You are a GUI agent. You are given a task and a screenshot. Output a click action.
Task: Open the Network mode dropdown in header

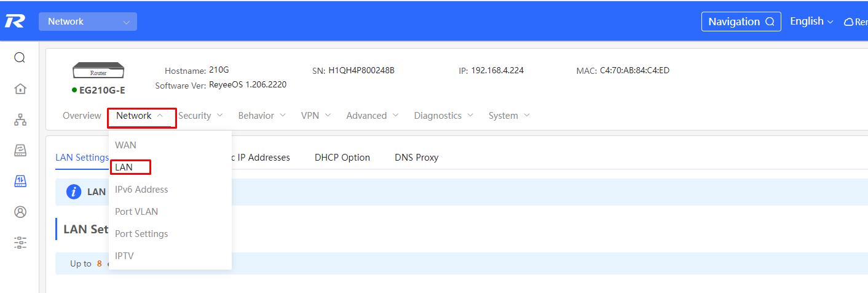(x=88, y=22)
